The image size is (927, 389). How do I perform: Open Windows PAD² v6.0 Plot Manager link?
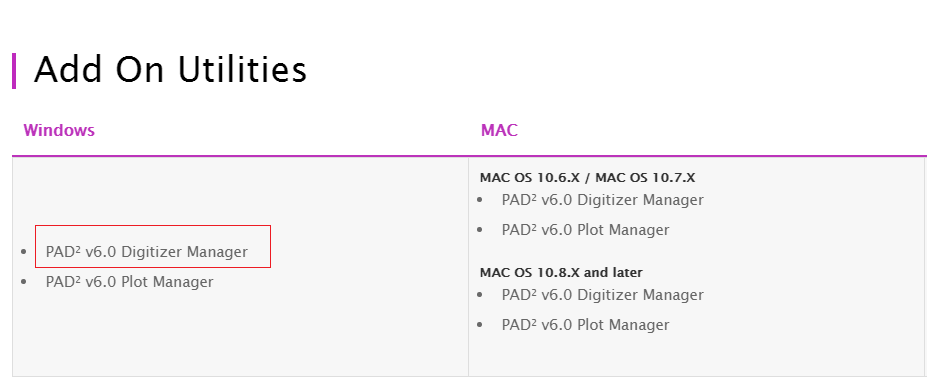(129, 282)
